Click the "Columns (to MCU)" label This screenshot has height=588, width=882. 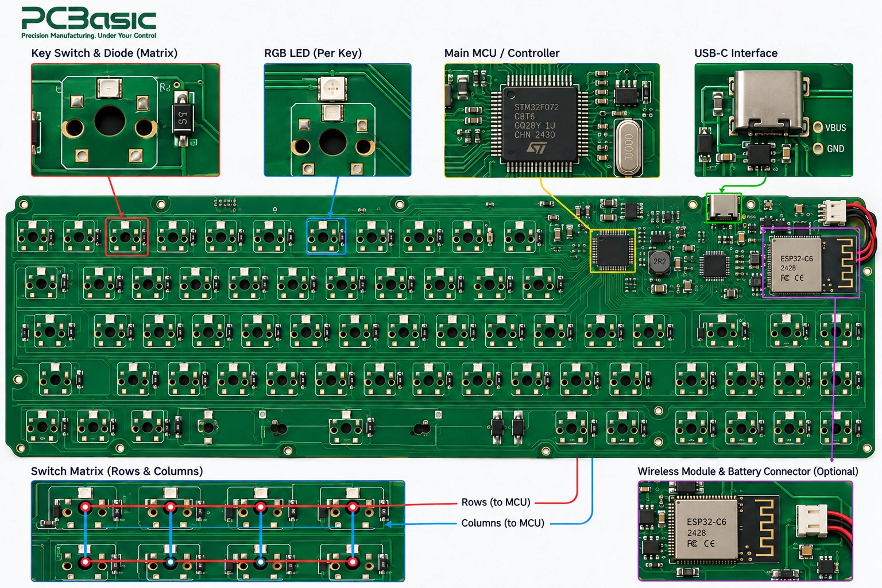point(502,523)
